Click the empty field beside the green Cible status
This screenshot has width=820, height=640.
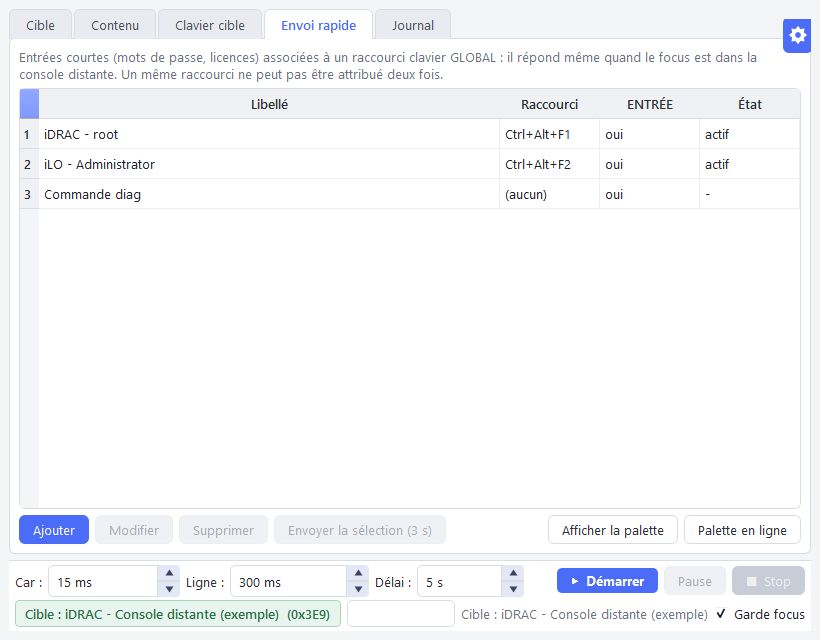pos(401,613)
